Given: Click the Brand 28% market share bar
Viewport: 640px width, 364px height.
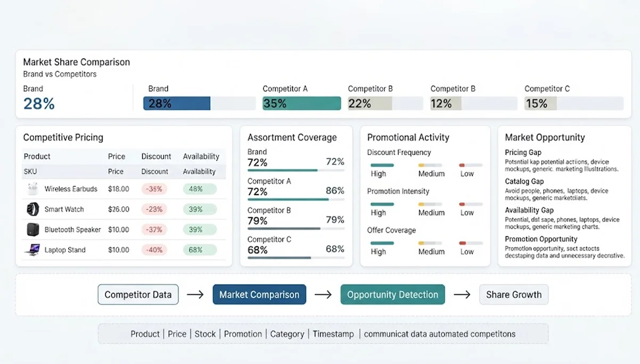Looking at the screenshot, I should point(200,103).
